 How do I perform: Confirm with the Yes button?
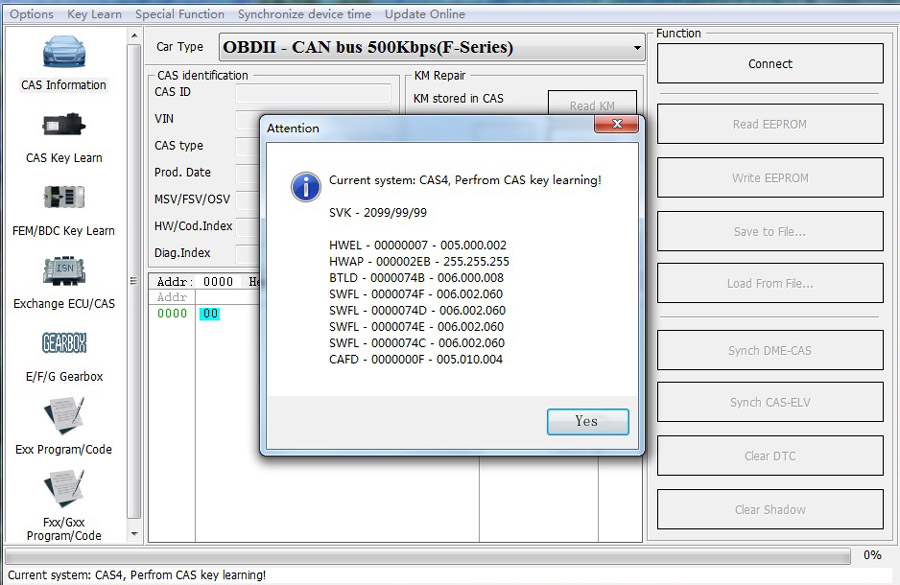tap(587, 423)
